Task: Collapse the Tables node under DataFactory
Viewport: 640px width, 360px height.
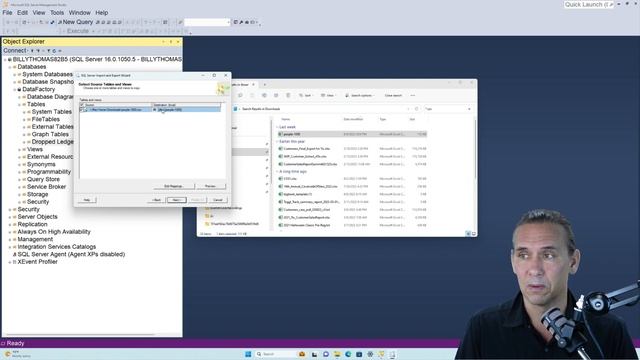Action: point(19,104)
